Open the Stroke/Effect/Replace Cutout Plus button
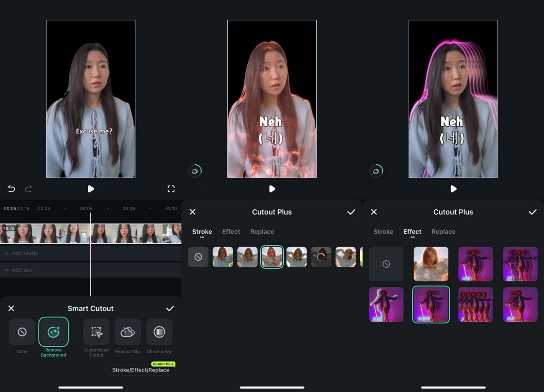The width and height of the screenshot is (544, 392). pyautogui.click(x=141, y=370)
